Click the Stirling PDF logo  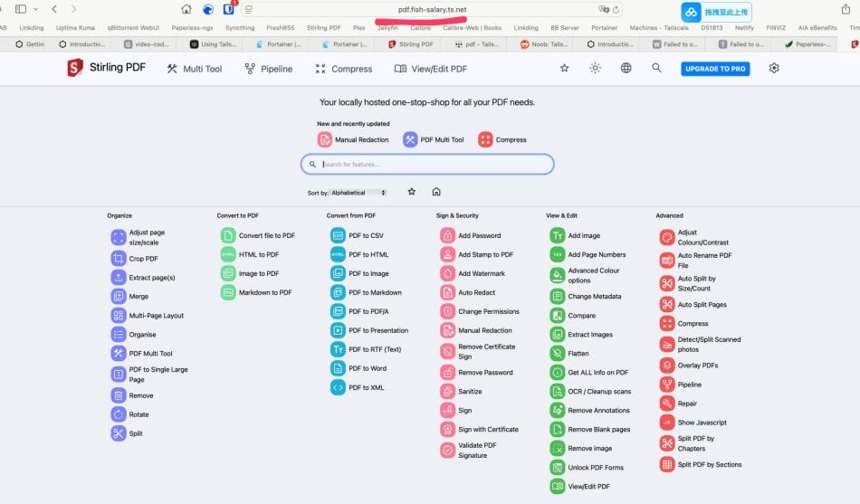[106, 68]
